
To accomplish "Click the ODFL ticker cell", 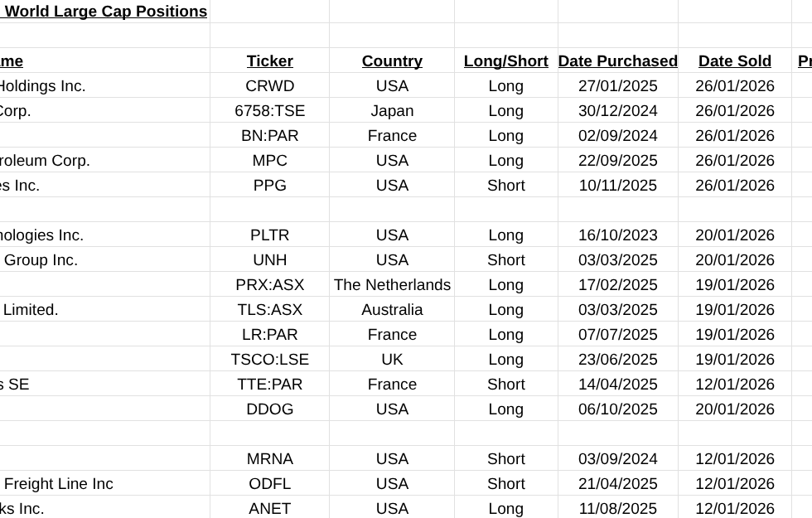I will pyautogui.click(x=269, y=484).
